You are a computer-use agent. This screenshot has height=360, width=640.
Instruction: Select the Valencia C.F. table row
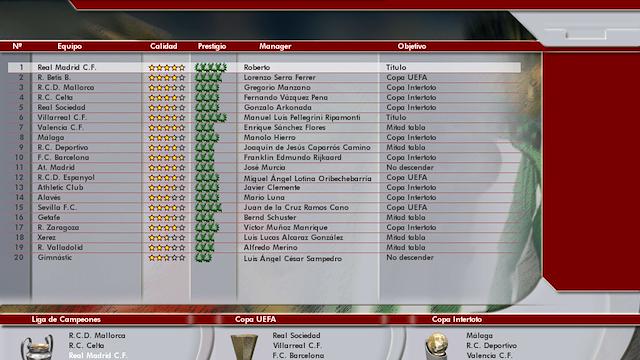(264, 127)
